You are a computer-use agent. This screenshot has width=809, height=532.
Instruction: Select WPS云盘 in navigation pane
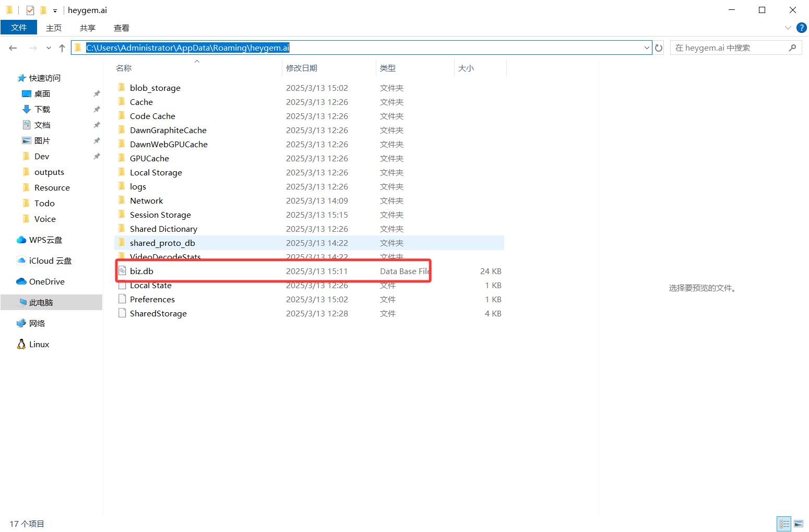tap(45, 240)
